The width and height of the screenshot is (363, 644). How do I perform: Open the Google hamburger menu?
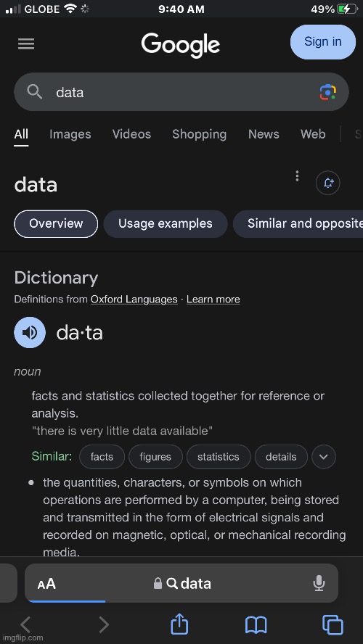click(26, 44)
